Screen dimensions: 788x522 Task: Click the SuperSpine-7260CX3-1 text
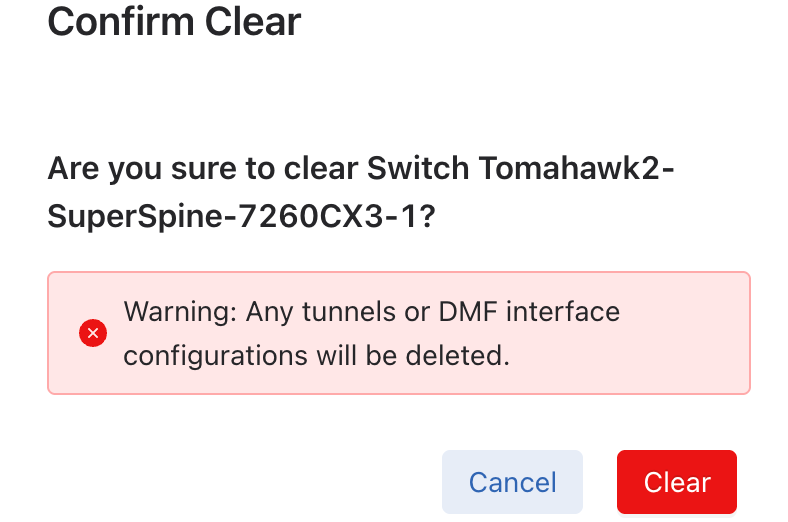pos(240,216)
